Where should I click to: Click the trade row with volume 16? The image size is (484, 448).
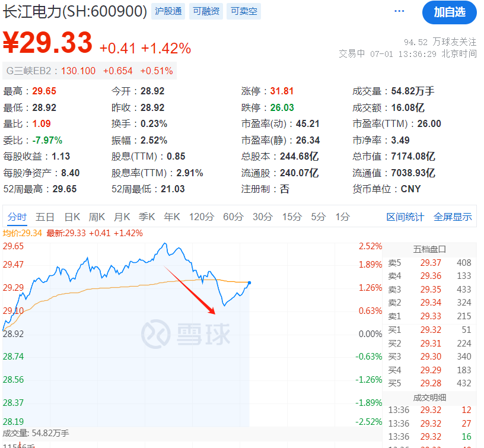(x=429, y=437)
